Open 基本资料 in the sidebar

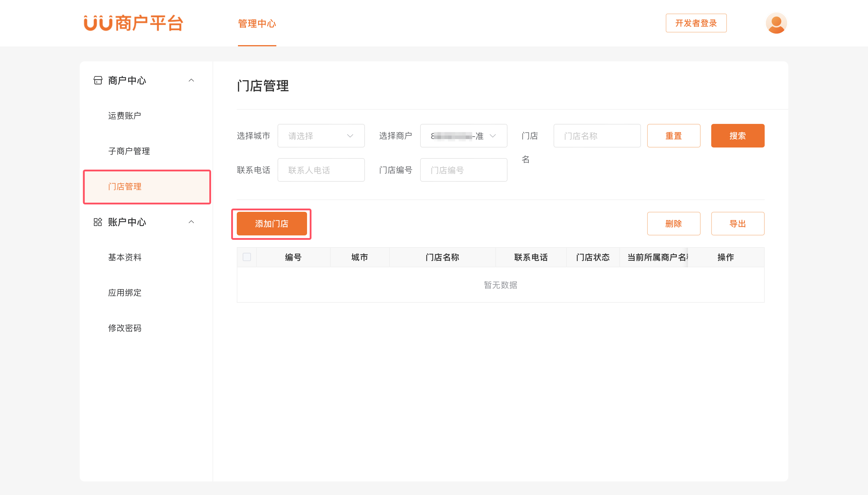coord(125,257)
